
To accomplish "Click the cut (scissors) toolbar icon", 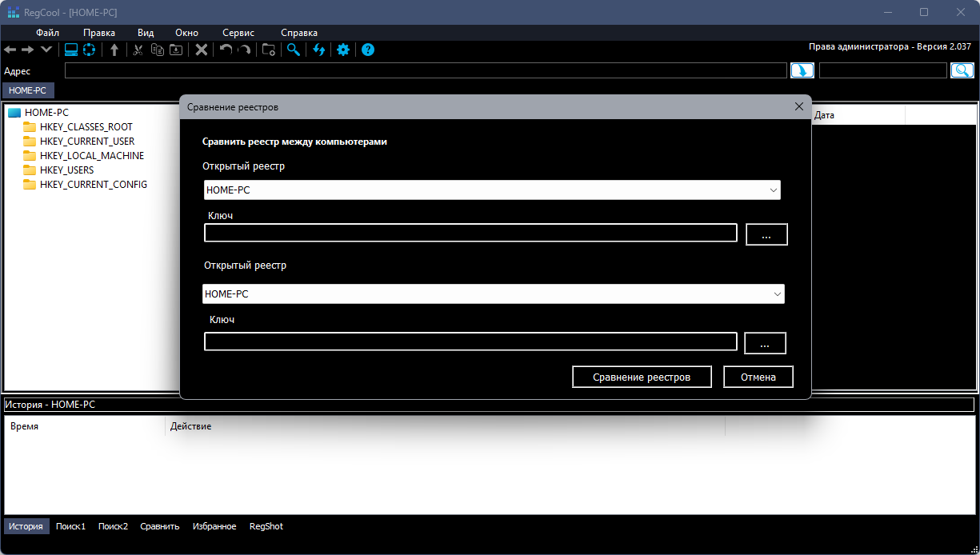I will (138, 50).
